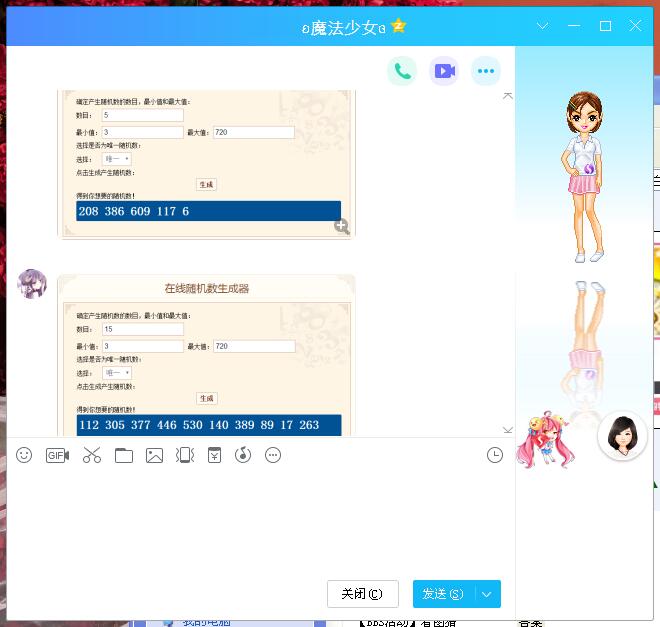Open more options with the three-dots icon
The image size is (660, 627).
[x=486, y=71]
